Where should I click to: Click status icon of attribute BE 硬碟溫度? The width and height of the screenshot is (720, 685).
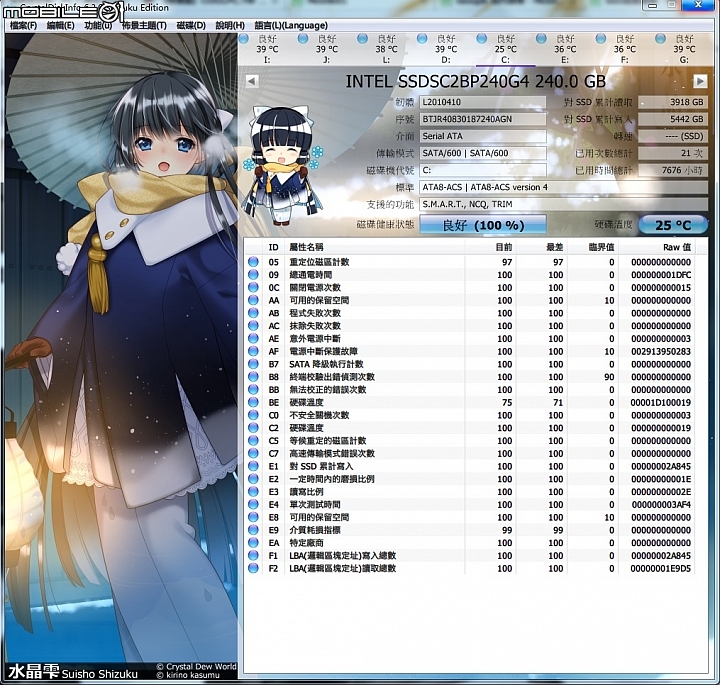click(x=253, y=402)
